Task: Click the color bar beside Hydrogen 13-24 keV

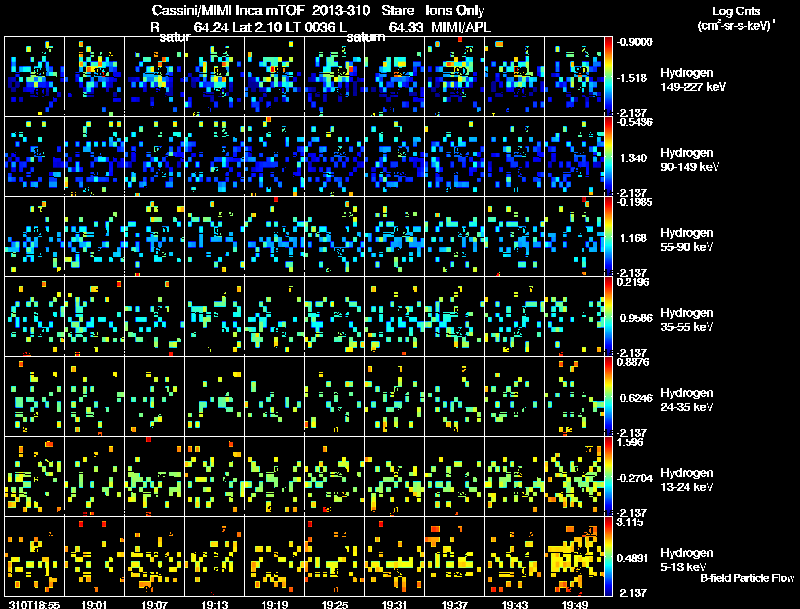Action: 608,476
